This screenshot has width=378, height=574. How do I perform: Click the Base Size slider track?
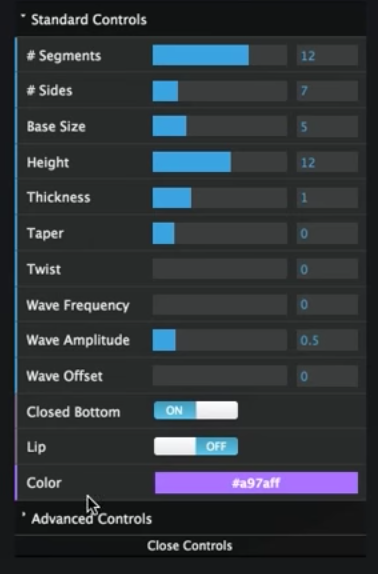220,126
